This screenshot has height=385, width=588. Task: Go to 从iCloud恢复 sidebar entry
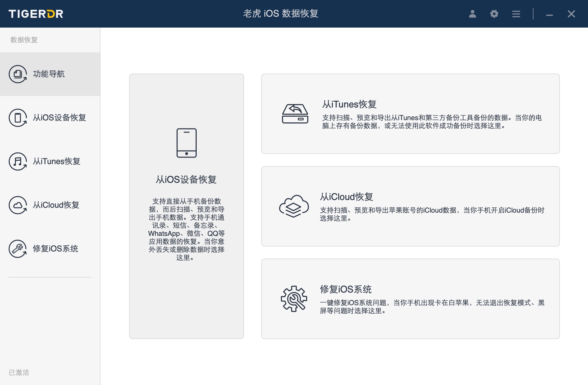click(x=56, y=205)
